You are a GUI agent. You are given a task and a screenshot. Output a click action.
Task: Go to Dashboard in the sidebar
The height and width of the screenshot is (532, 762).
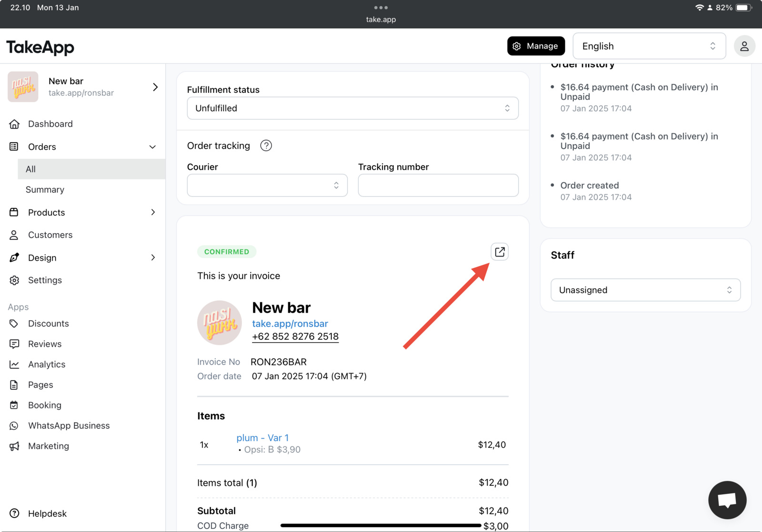click(50, 124)
